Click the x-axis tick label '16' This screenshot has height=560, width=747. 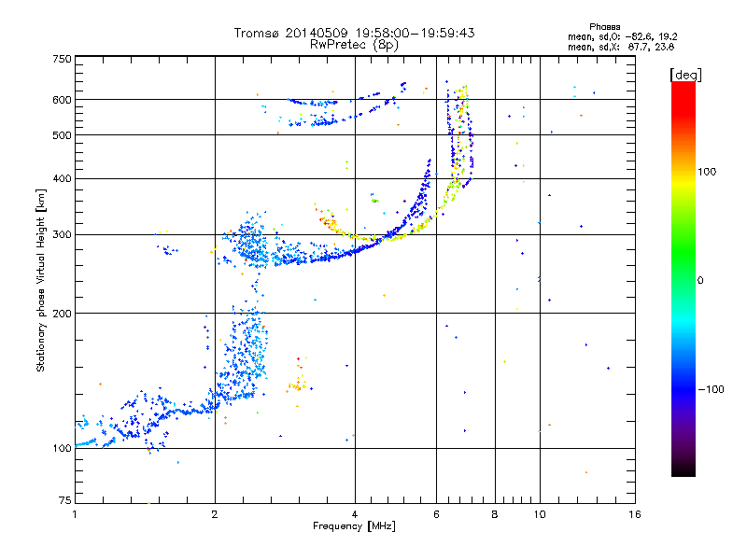(635, 514)
